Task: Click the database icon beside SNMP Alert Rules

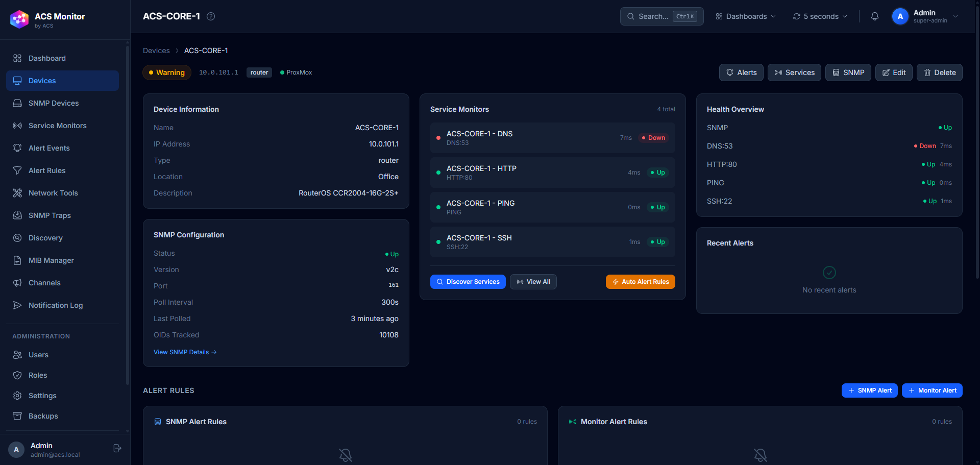Action: point(158,422)
